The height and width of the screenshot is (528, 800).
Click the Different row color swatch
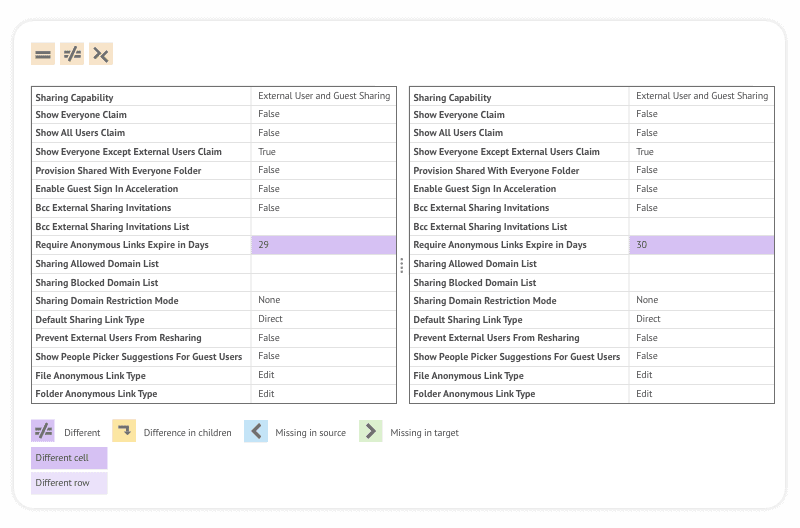(69, 483)
